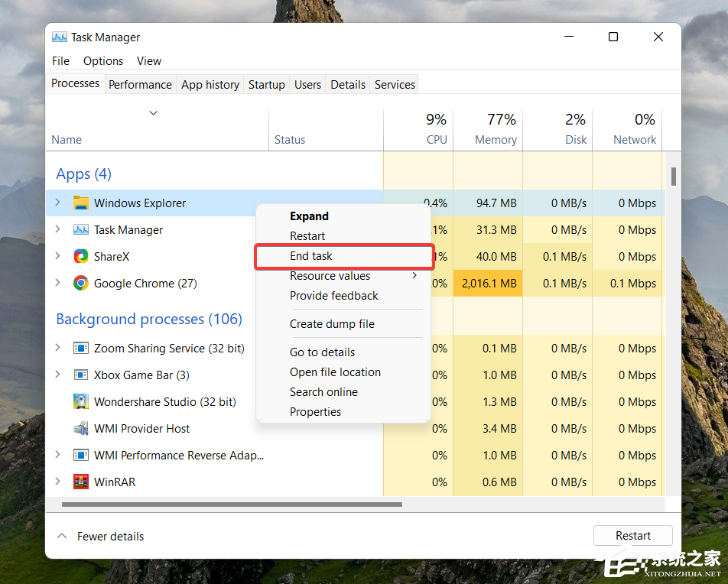Expand the WMI Performance Reverse Adapter row
This screenshot has height=584, width=728.
click(57, 455)
